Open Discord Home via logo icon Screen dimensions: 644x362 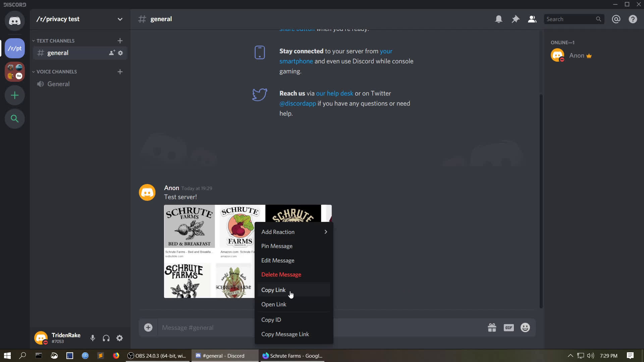click(x=15, y=21)
